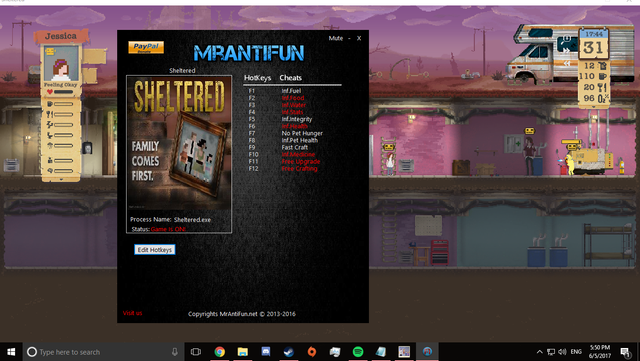Open Origin from taskbar
The height and width of the screenshot is (361, 640).
pos(312,352)
